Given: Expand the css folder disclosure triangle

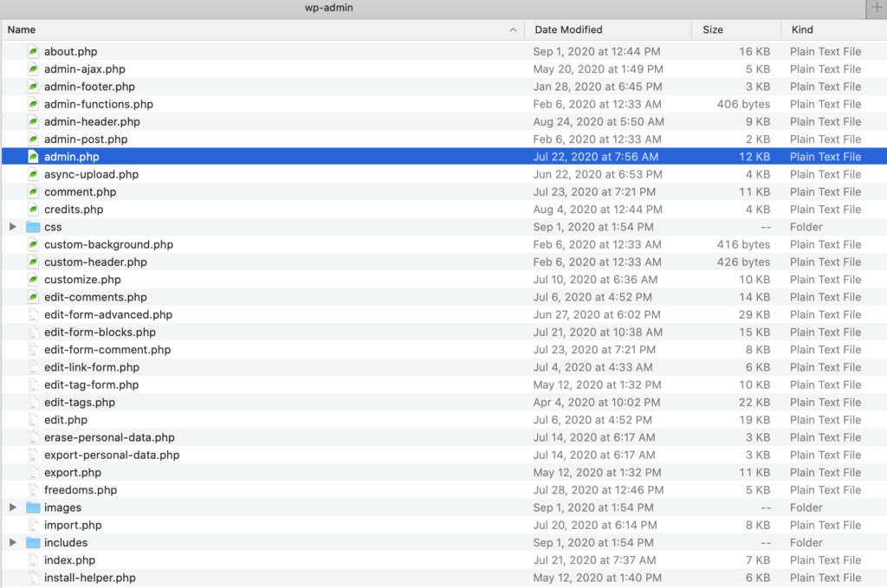Looking at the screenshot, I should click(x=12, y=227).
